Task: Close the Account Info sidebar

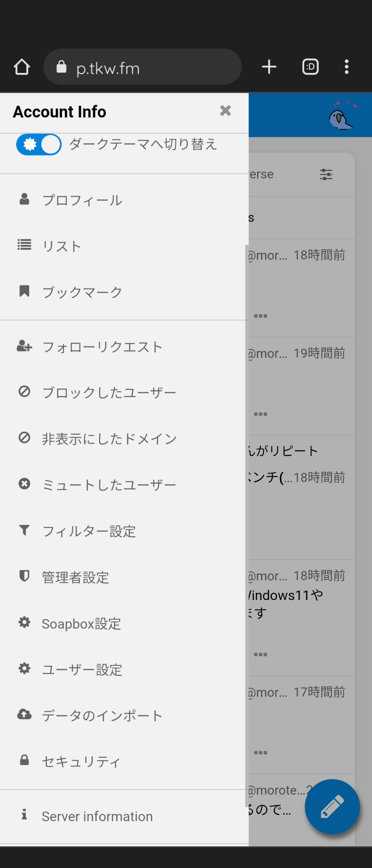Action: click(x=225, y=111)
